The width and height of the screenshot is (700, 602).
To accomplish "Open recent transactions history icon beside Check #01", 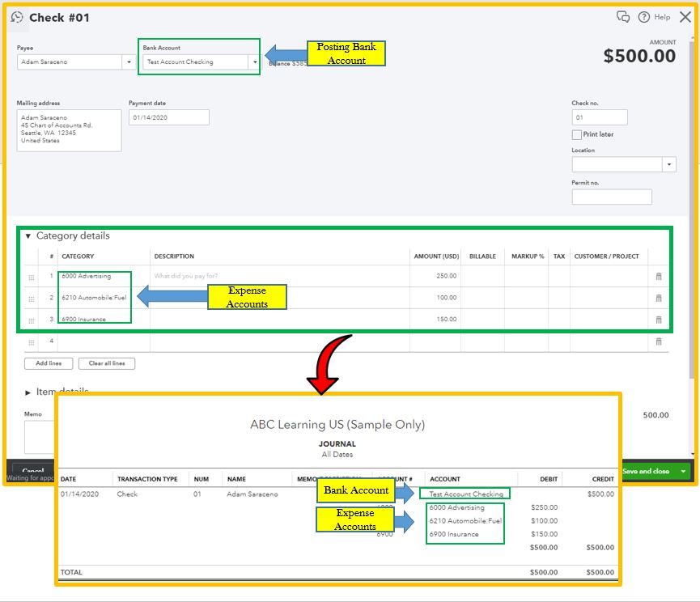I will tap(17, 18).
